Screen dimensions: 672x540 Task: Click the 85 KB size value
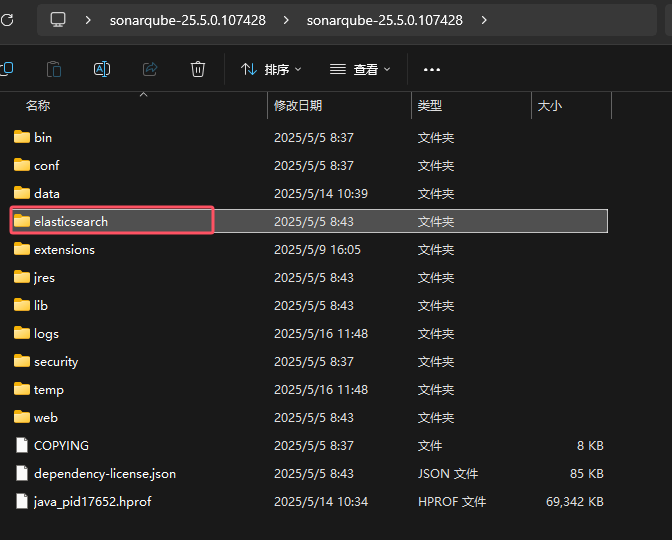(587, 474)
